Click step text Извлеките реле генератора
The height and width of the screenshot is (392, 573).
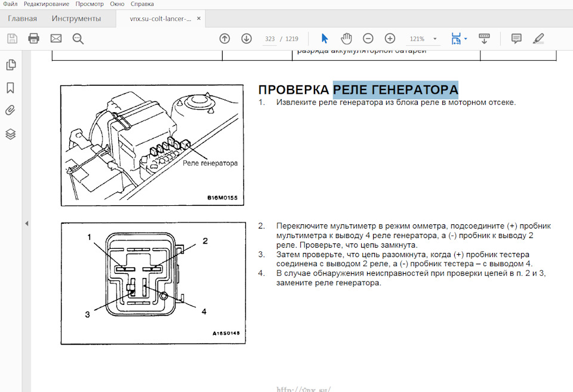[x=396, y=102]
